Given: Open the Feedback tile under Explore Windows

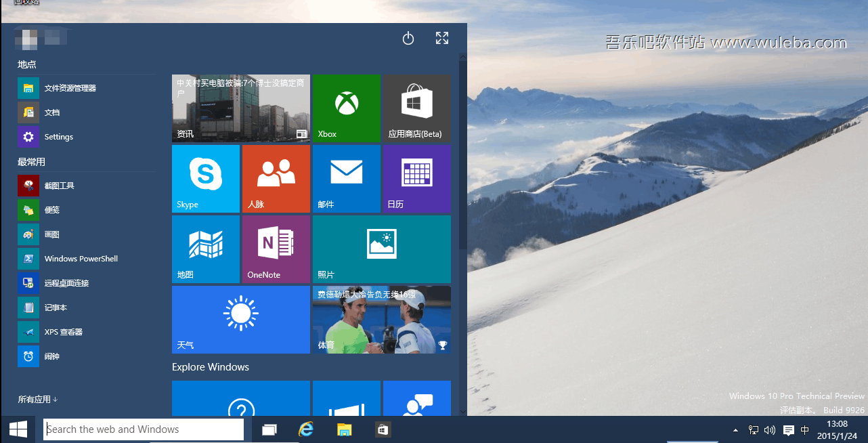Looking at the screenshot, I should click(x=417, y=398).
